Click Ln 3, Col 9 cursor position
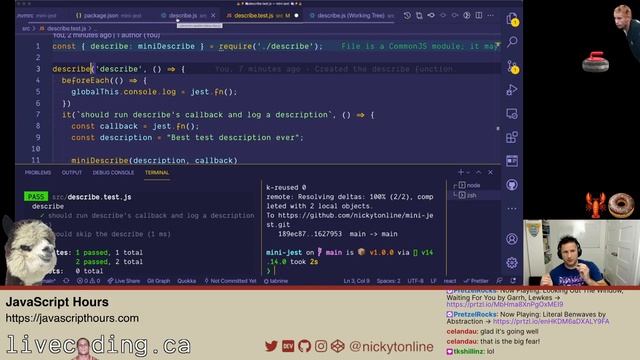Viewport: 640px width, 360px height. point(356,281)
